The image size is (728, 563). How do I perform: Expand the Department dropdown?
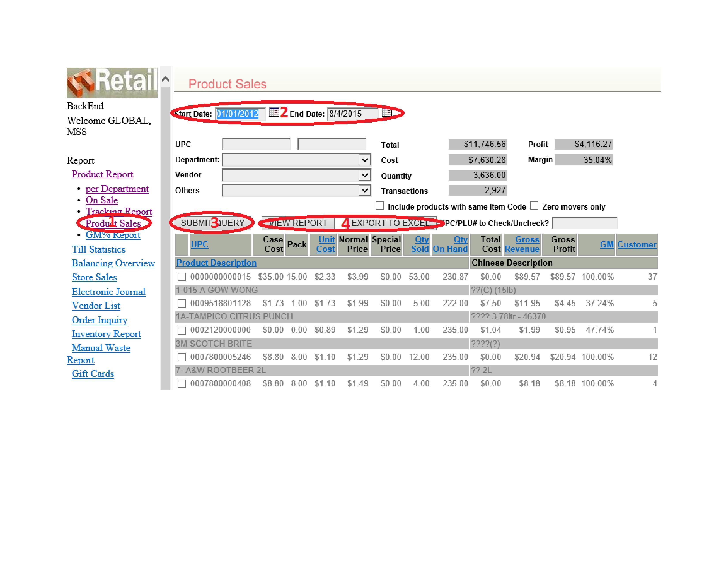365,160
